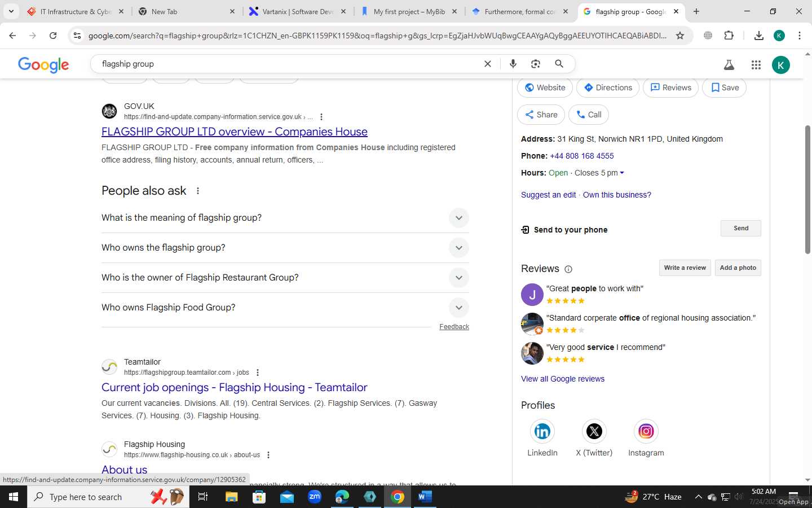Click the Reviews info icon
Screen dimensions: 812x508
[x=568, y=269]
